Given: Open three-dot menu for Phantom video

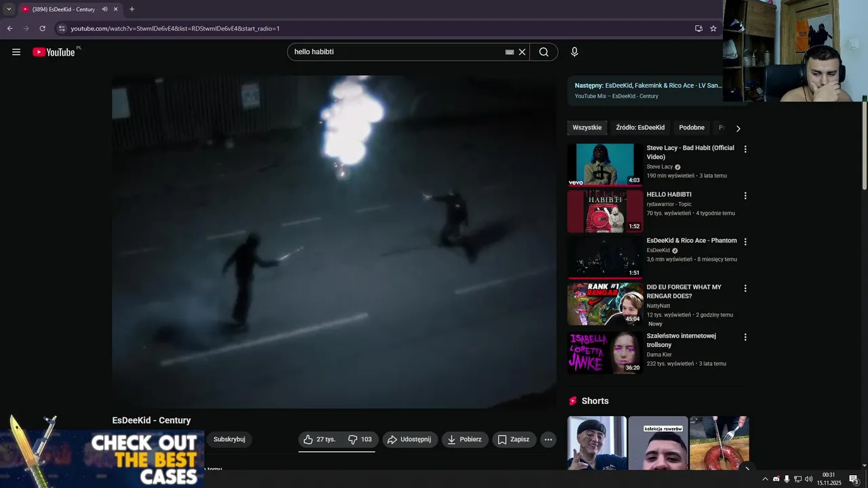Looking at the screenshot, I should (x=745, y=242).
